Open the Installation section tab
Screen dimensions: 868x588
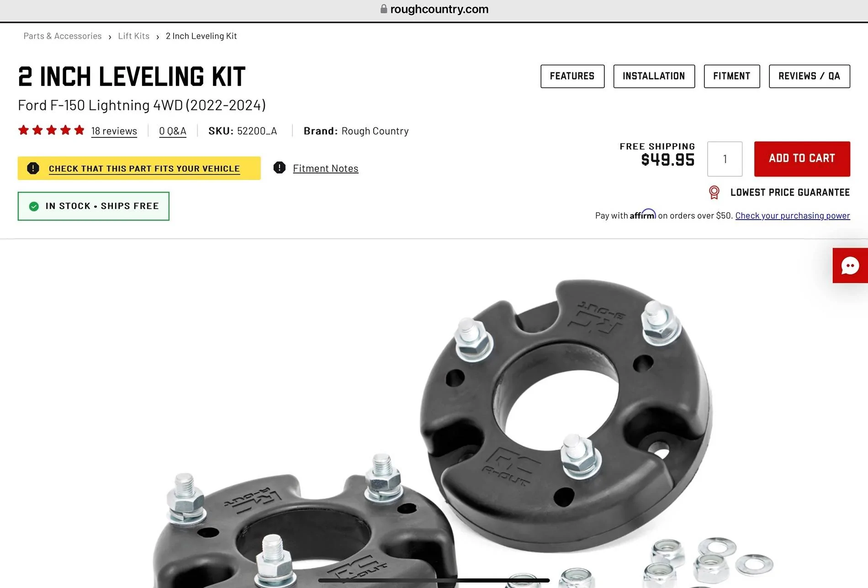[654, 76]
